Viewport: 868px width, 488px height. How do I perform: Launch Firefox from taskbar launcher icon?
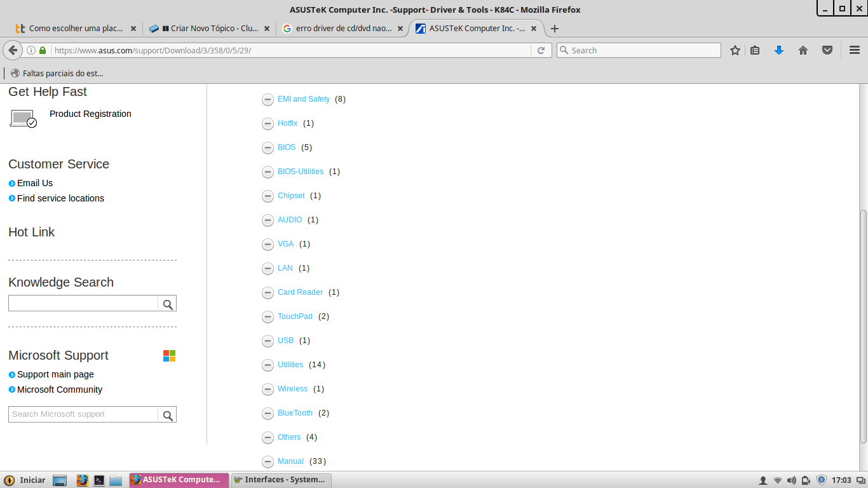(x=82, y=480)
